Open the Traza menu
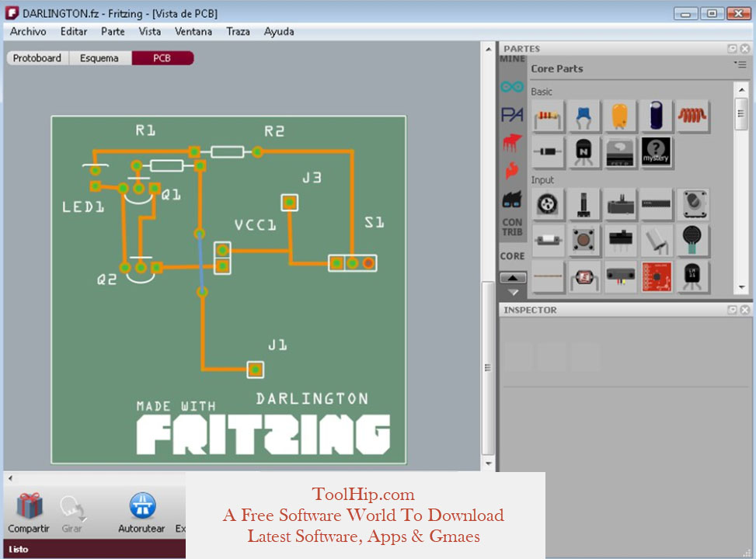Viewport: 756px width, 559px height. [x=239, y=32]
